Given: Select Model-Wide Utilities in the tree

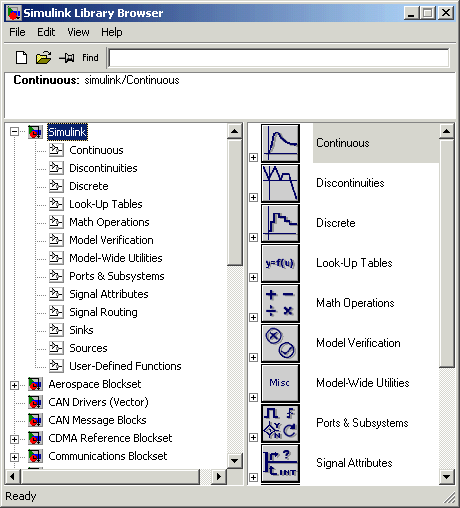Looking at the screenshot, I should click(116, 258).
